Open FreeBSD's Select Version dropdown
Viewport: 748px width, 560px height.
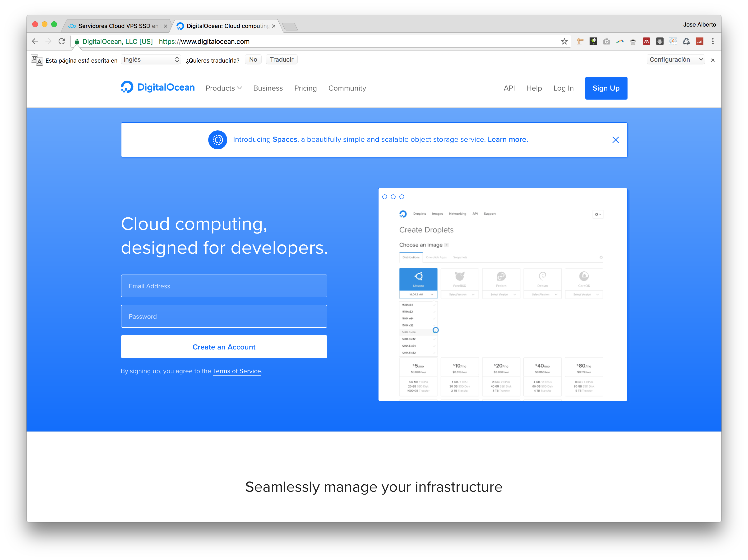(x=460, y=294)
